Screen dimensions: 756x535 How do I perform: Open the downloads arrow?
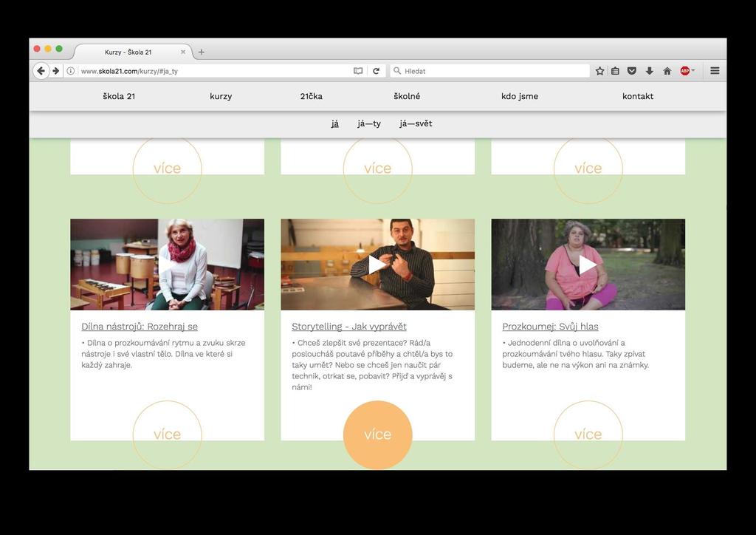pyautogui.click(x=650, y=71)
